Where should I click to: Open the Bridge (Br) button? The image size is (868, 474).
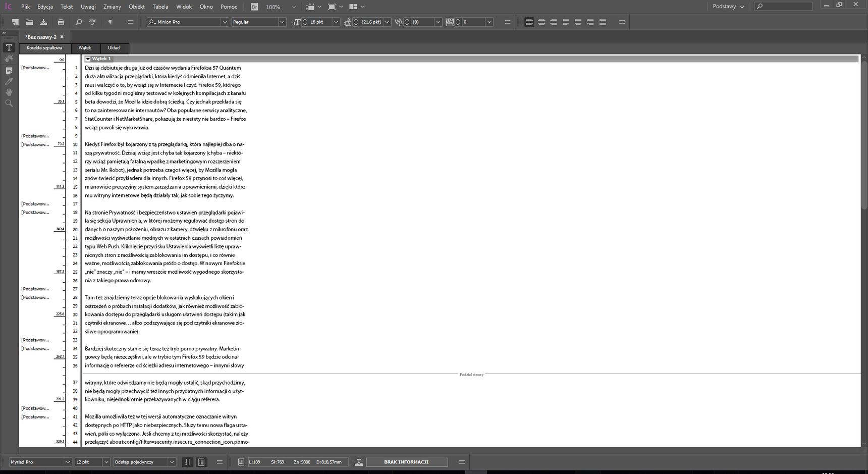254,7
